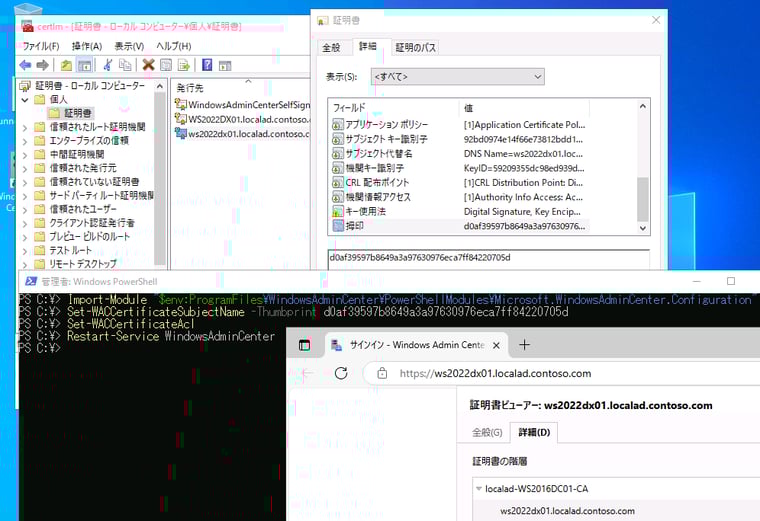Expand the 中間証明機関 node

coord(25,155)
